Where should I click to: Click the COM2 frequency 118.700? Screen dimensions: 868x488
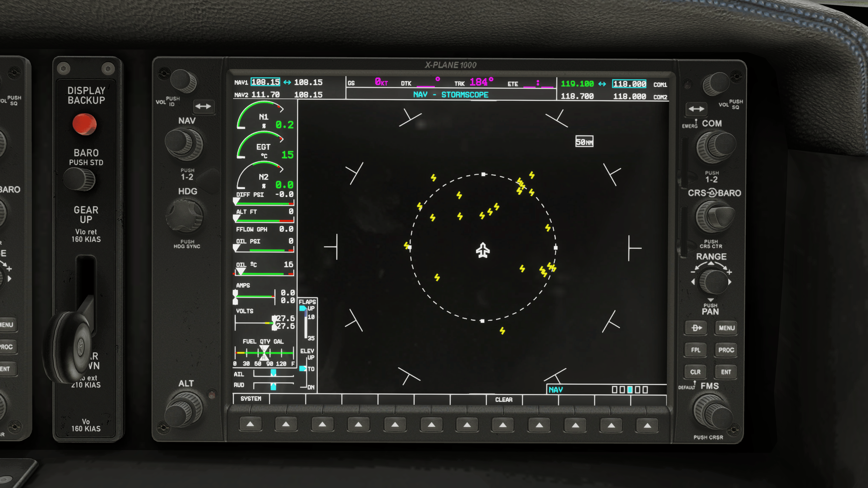point(577,96)
